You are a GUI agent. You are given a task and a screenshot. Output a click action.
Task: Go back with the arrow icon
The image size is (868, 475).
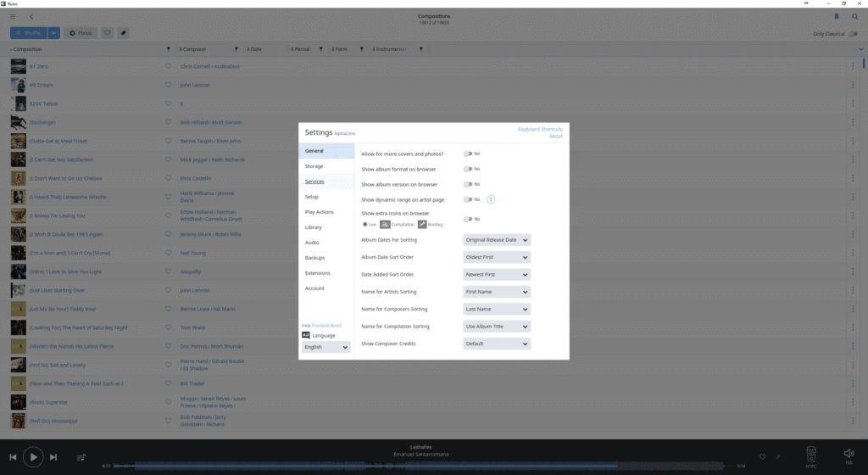[31, 17]
